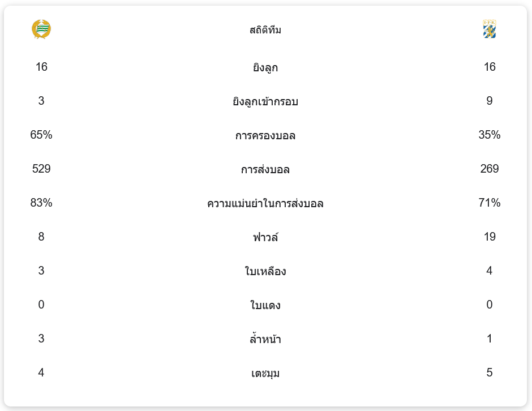Click the ยิงลูกเข้ากรอบ stat label
This screenshot has height=411, width=532.
265,102
